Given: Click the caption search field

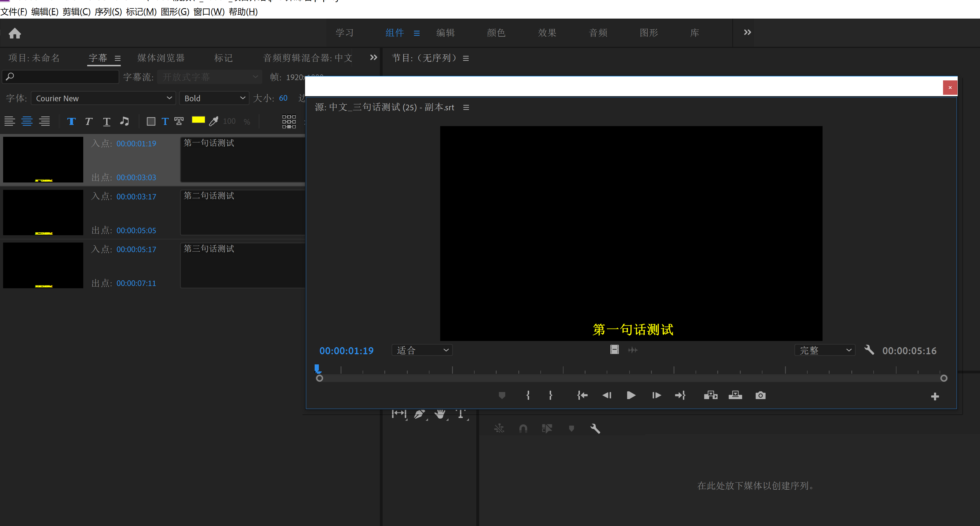Looking at the screenshot, I should [x=60, y=77].
